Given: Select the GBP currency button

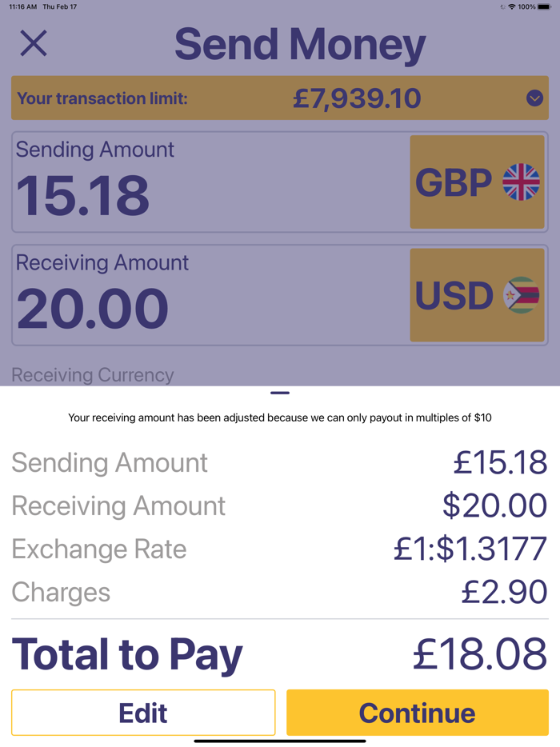Looking at the screenshot, I should (477, 182).
